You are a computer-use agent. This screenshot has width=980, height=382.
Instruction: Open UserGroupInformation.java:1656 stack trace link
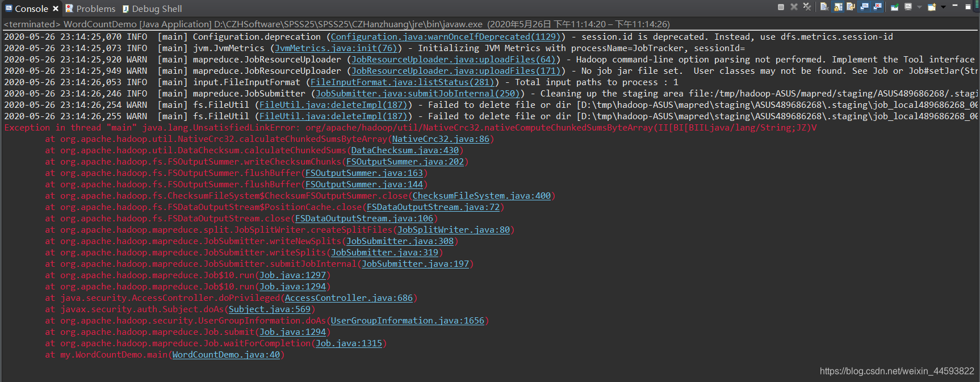[x=408, y=321]
